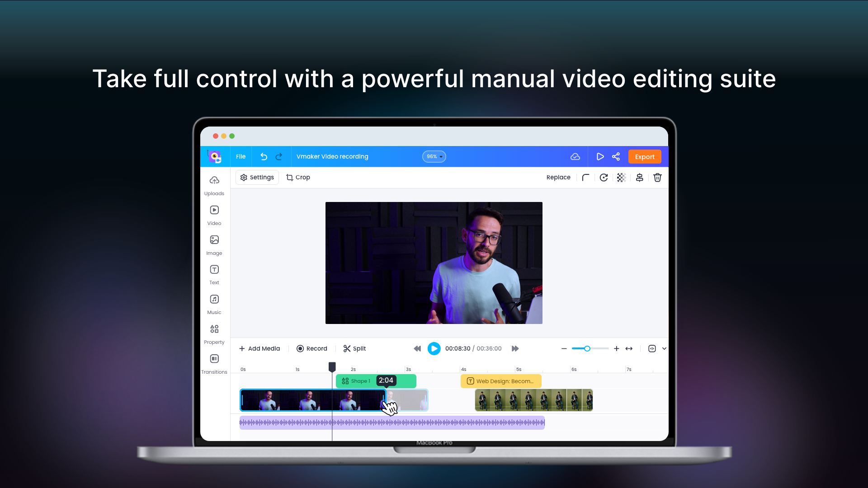Add Text from the sidebar

pos(214,275)
